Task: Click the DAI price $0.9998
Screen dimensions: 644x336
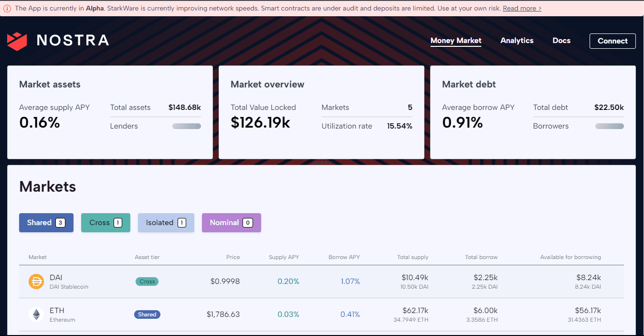Action: coord(225,282)
